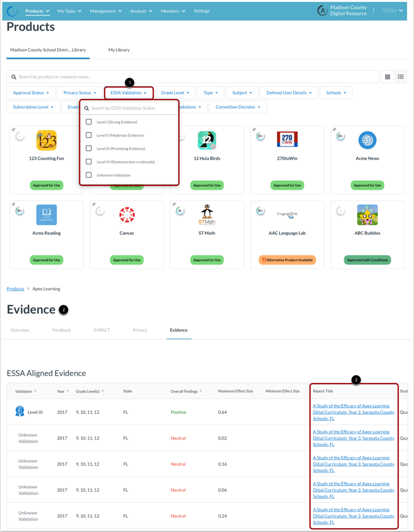Open Products menu in top navigation

click(x=37, y=11)
